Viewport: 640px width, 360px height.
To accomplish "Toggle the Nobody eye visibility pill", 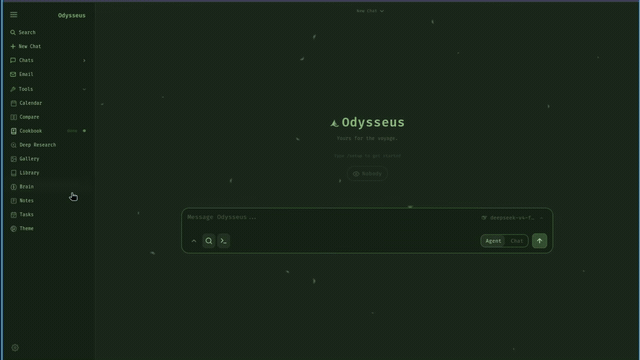I will tap(367, 174).
